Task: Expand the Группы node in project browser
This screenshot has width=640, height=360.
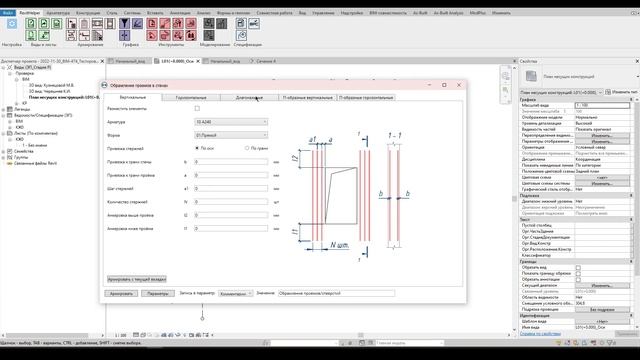Action: coord(3,157)
